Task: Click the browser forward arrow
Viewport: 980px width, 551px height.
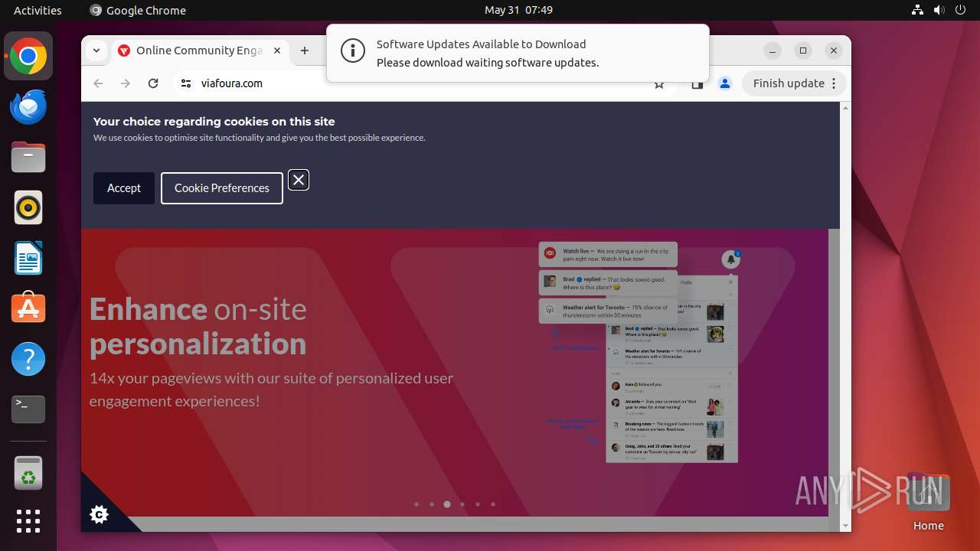Action: point(126,83)
